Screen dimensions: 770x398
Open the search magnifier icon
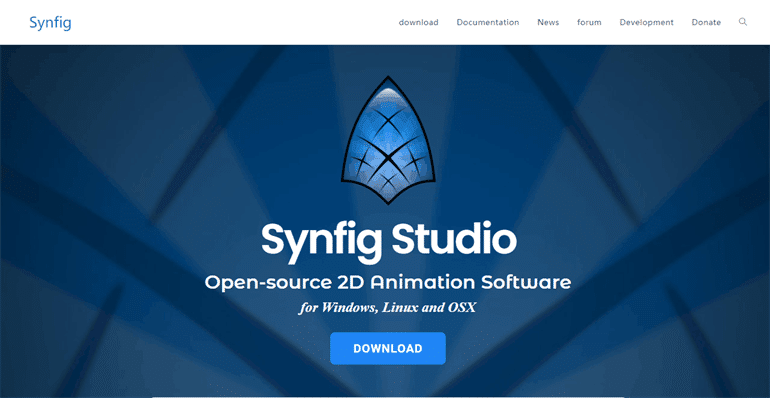743,22
